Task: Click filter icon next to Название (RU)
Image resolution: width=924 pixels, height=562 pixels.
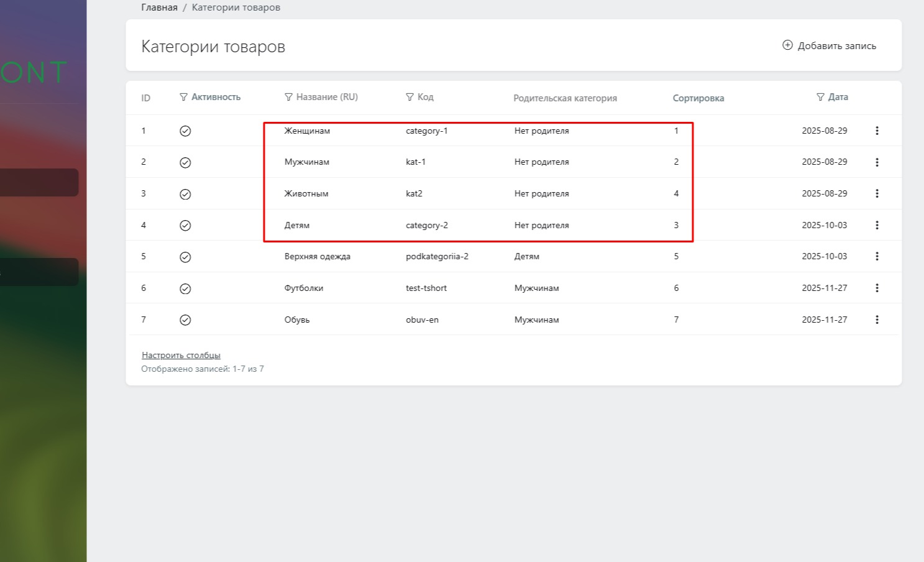Action: (x=288, y=98)
